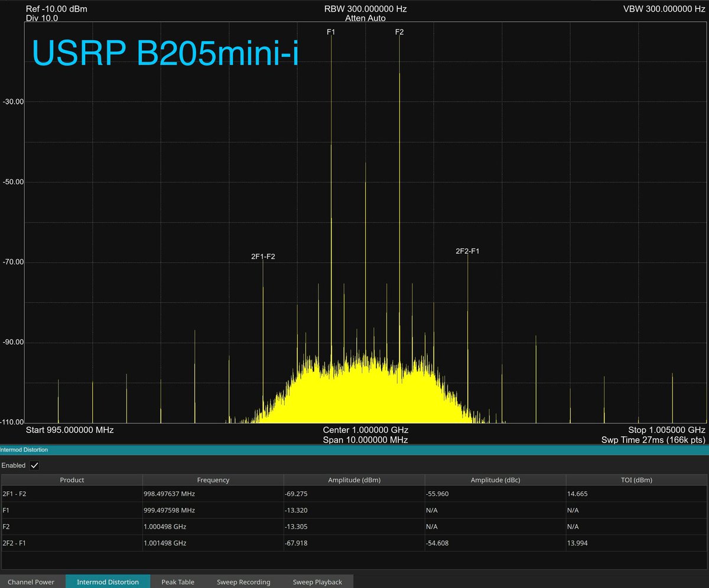Open the Sweep Recording tab
Screen dimensions: 709x588
click(x=243, y=582)
